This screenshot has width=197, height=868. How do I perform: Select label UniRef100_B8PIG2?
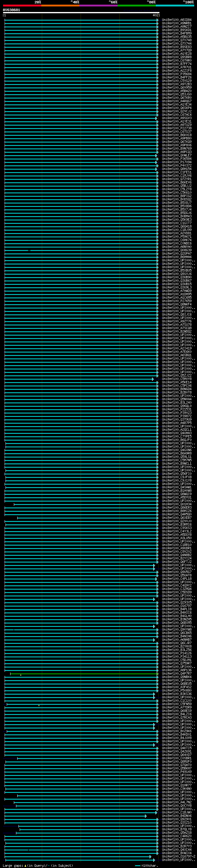click(x=177, y=196)
